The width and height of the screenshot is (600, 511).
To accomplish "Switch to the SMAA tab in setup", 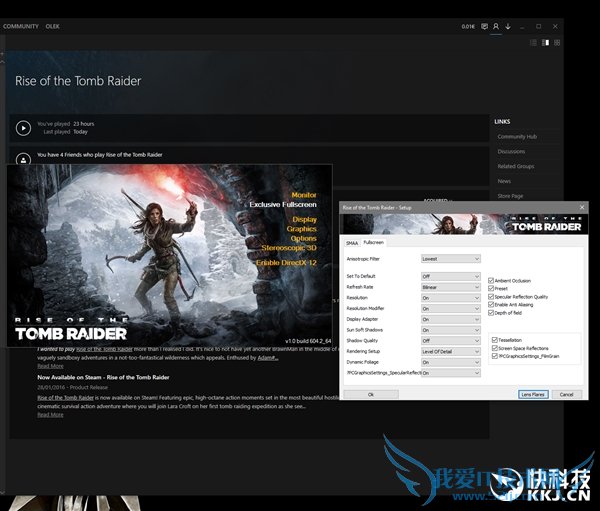I will coord(352,242).
